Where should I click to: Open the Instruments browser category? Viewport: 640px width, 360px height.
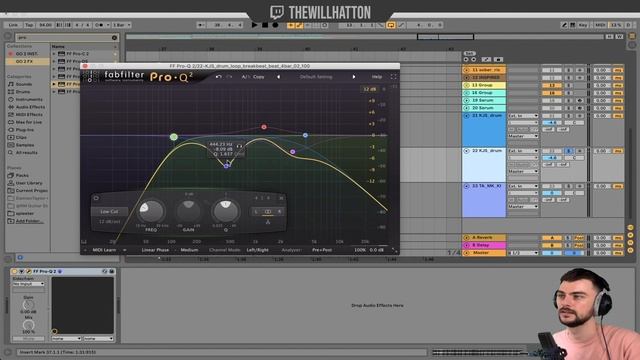(29, 99)
